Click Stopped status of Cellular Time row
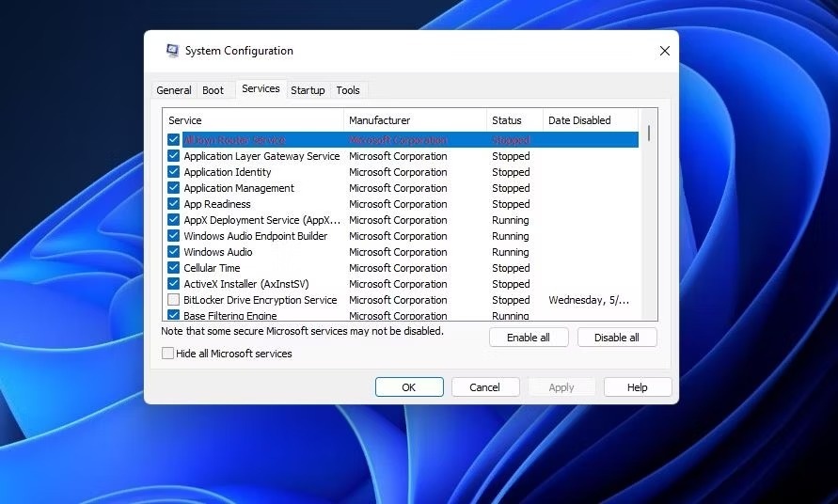This screenshot has height=504, width=838. tap(511, 268)
